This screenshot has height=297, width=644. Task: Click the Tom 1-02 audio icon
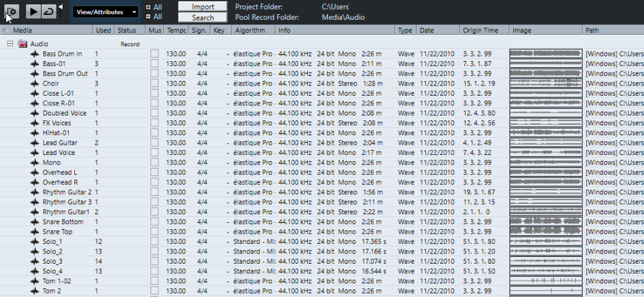35,281
